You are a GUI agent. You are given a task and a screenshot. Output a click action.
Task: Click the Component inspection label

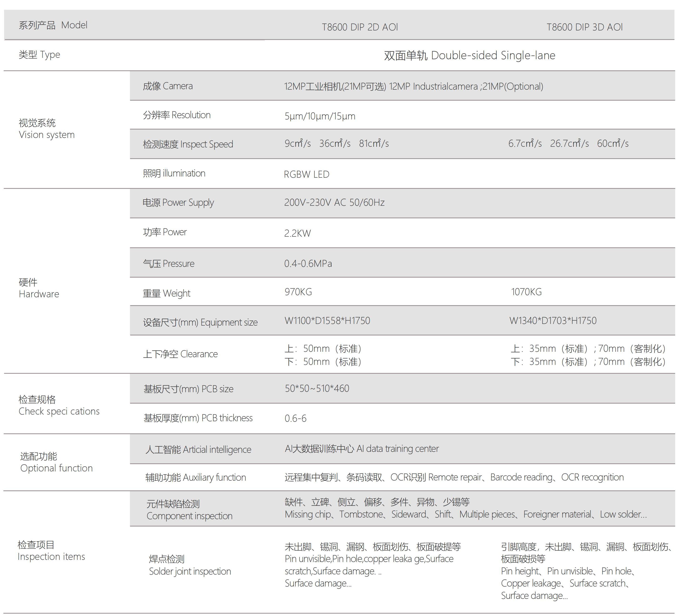189,516
